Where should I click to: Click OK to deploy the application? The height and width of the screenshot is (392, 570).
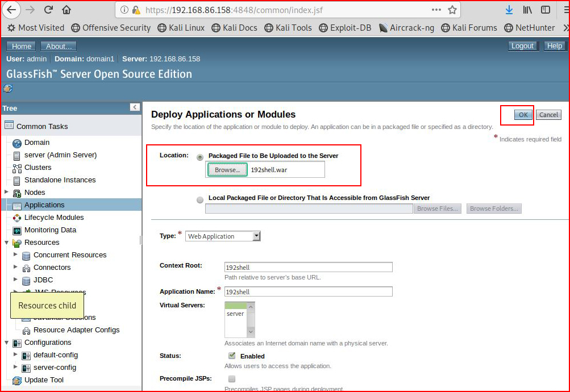tap(523, 115)
